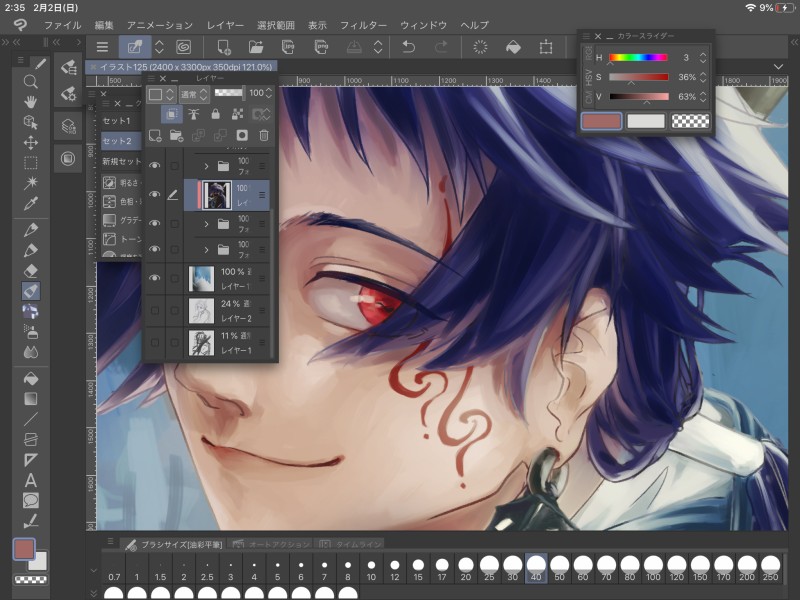Viewport: 800px width, 600px height.
Task: Show the 24% レイヤー2 layer
Action: 155,310
